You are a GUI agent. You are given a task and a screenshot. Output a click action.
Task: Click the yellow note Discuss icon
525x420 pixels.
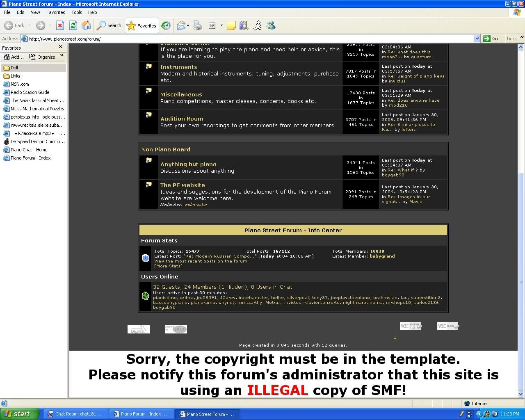coord(231,25)
